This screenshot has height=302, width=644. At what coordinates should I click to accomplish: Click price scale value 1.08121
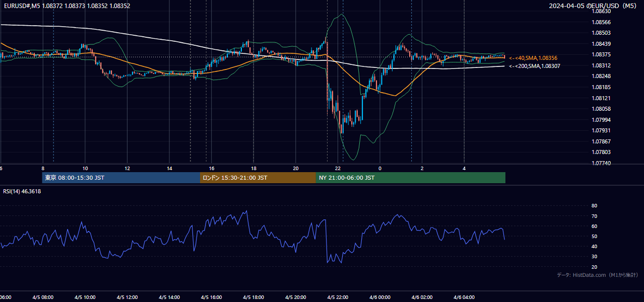point(600,98)
